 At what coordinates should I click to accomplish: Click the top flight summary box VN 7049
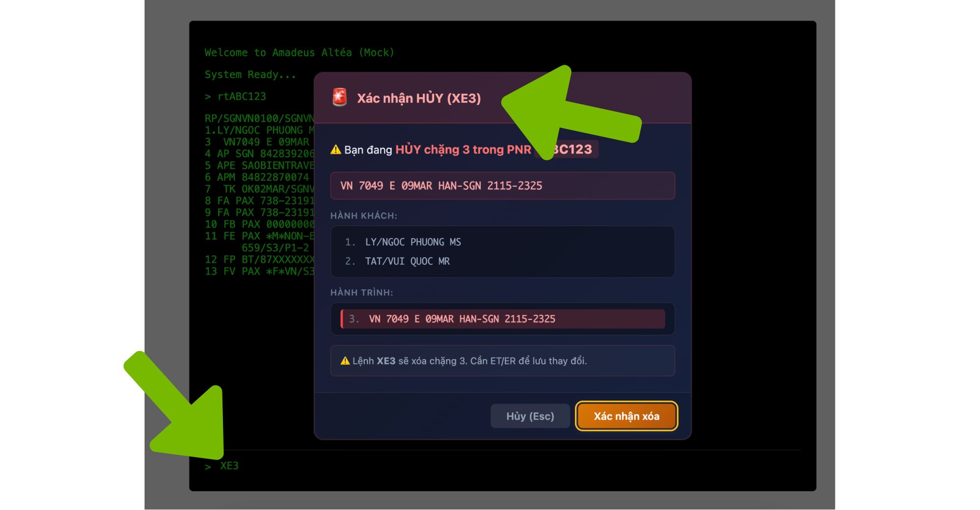(502, 186)
